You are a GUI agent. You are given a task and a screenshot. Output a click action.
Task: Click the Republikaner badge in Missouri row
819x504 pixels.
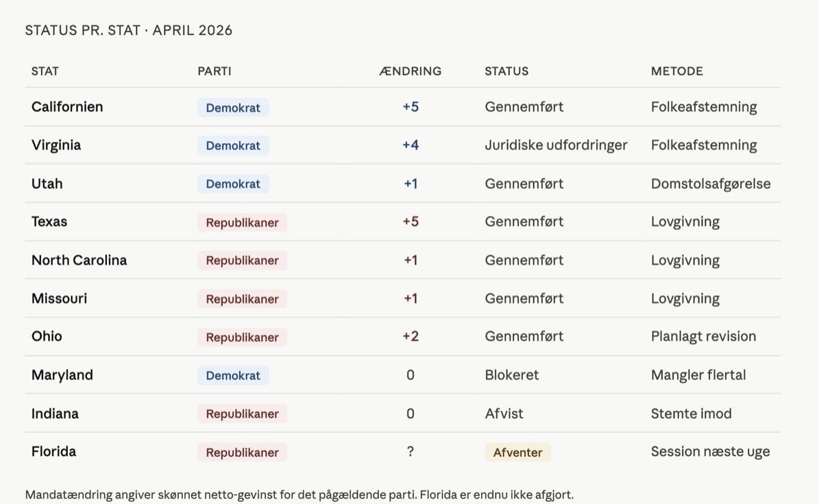click(x=242, y=299)
